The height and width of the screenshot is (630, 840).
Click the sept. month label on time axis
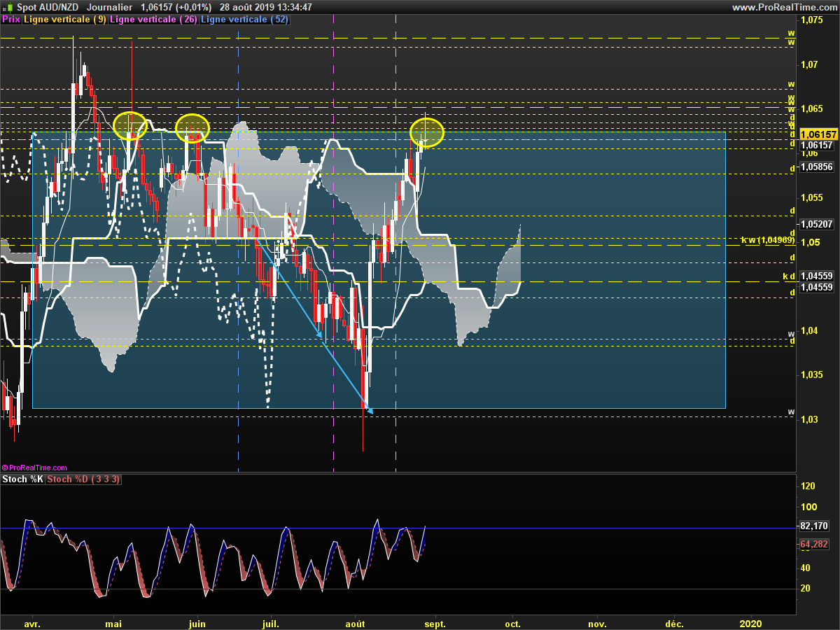coord(435,623)
